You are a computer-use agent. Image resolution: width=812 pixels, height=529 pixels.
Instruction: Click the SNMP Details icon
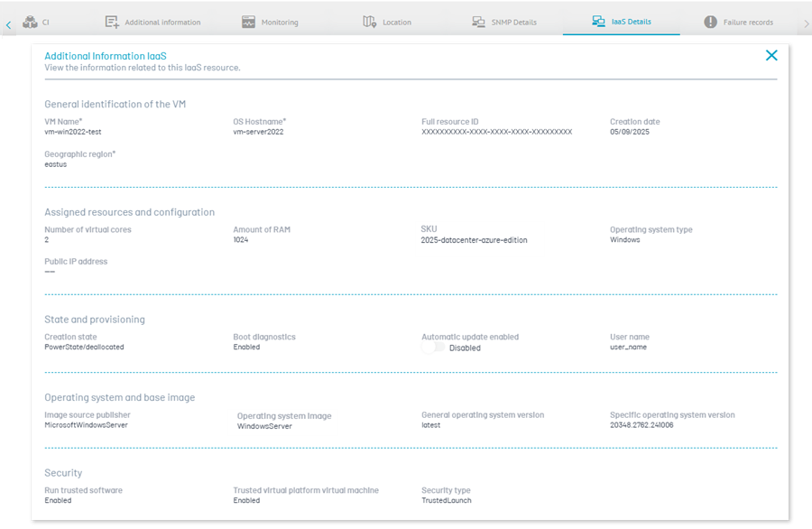click(x=479, y=22)
